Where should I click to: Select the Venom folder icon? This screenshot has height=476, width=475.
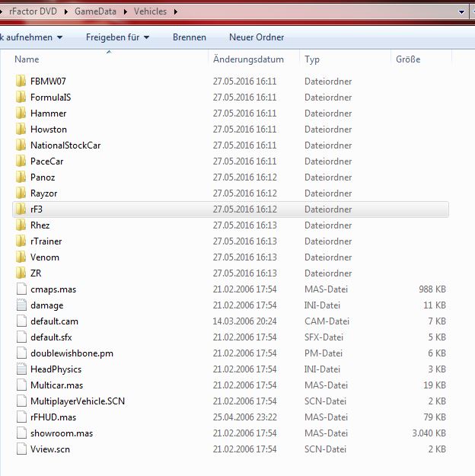(x=21, y=257)
